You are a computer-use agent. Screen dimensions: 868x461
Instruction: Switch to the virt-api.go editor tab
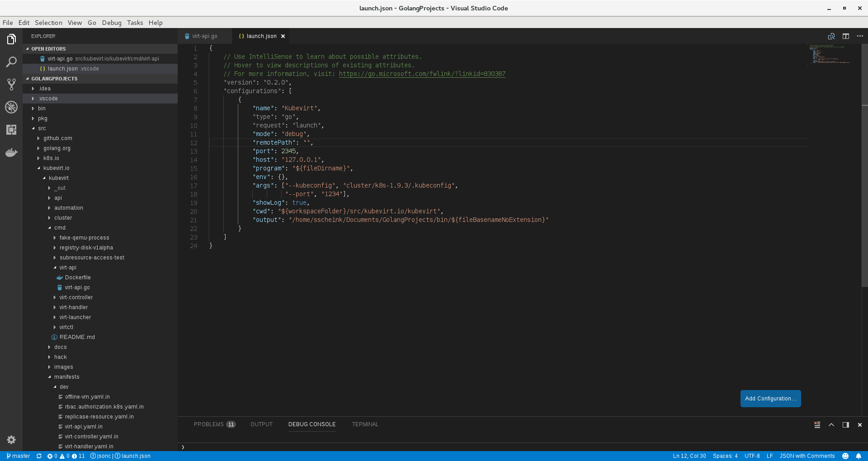pos(204,36)
